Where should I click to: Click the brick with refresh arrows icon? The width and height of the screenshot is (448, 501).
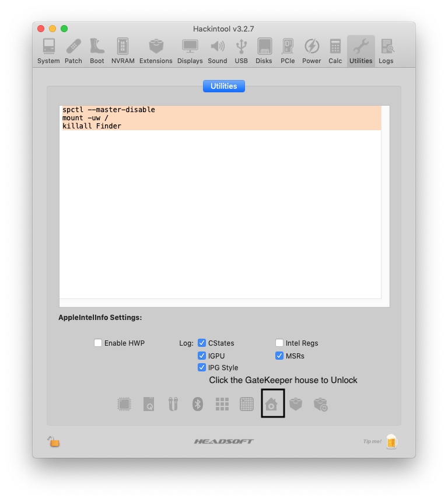point(321,405)
